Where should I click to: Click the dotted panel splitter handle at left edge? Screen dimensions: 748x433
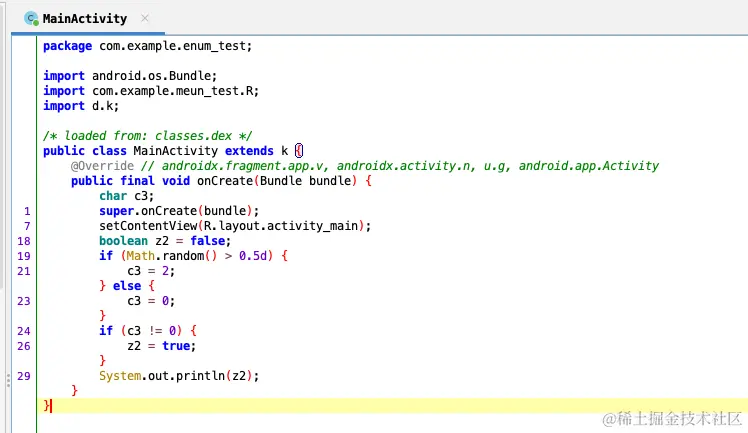tap(8, 380)
